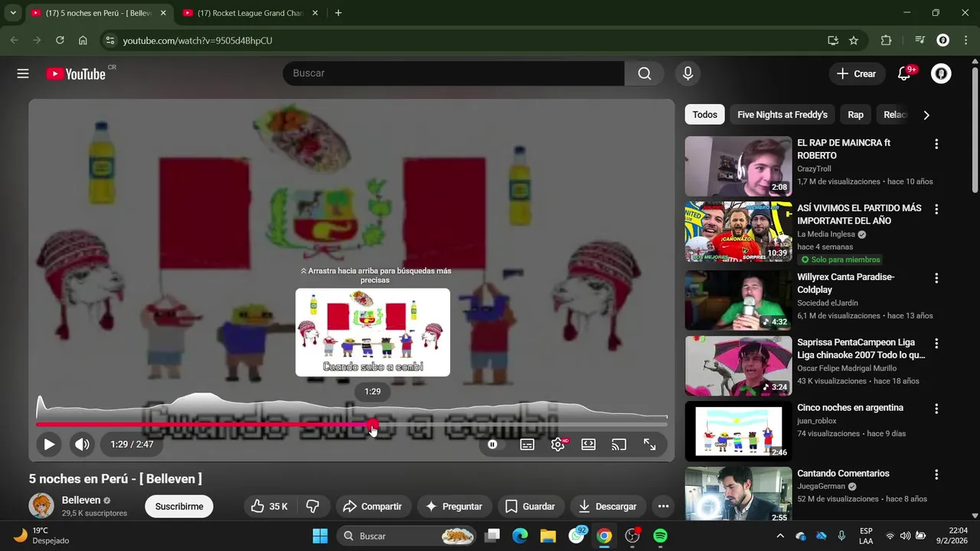Click the video progress bar scrubber
This screenshot has width=980, height=551.
click(373, 425)
